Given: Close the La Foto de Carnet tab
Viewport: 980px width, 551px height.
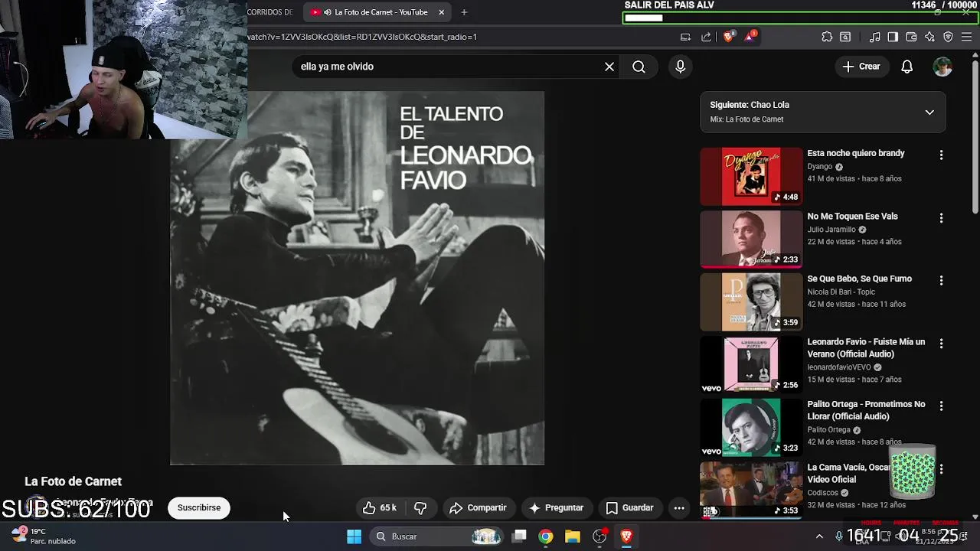Looking at the screenshot, I should (x=441, y=12).
